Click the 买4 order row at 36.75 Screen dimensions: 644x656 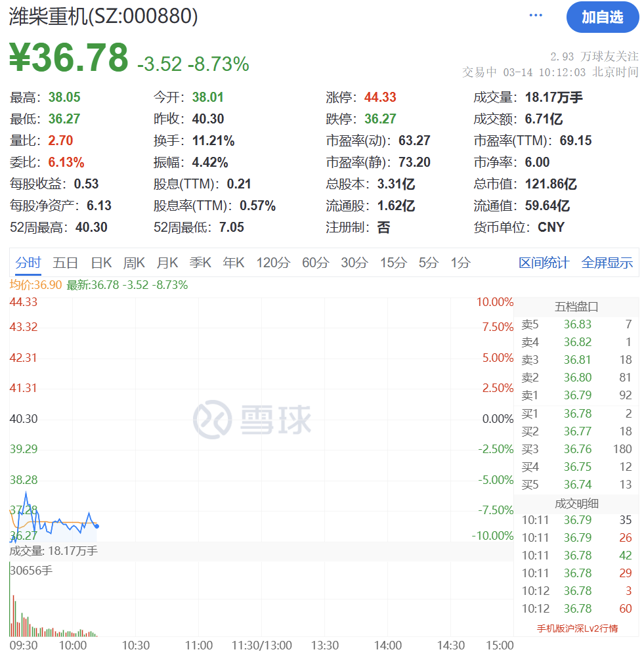point(576,466)
